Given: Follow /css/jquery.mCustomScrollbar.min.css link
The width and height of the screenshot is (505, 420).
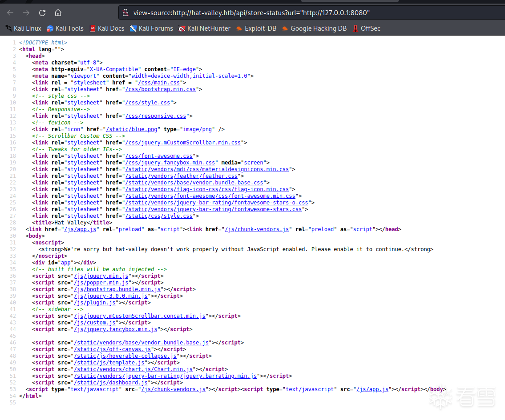Looking at the screenshot, I should (183, 143).
